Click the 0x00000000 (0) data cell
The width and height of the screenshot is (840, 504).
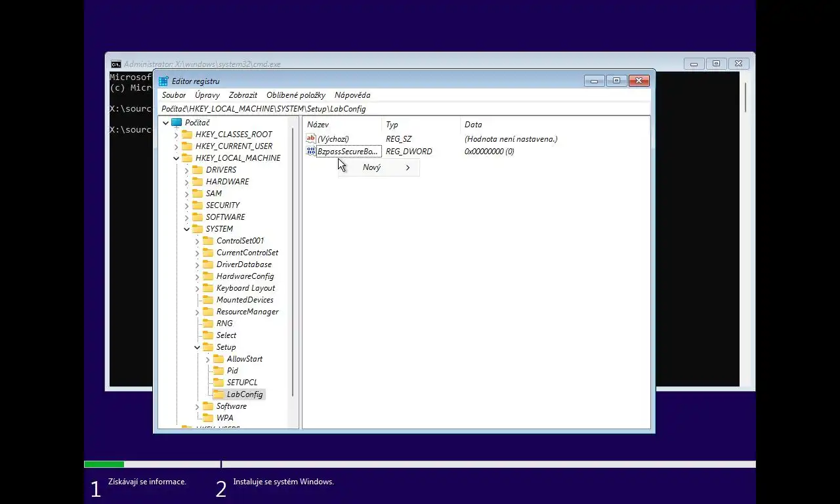coord(490,152)
